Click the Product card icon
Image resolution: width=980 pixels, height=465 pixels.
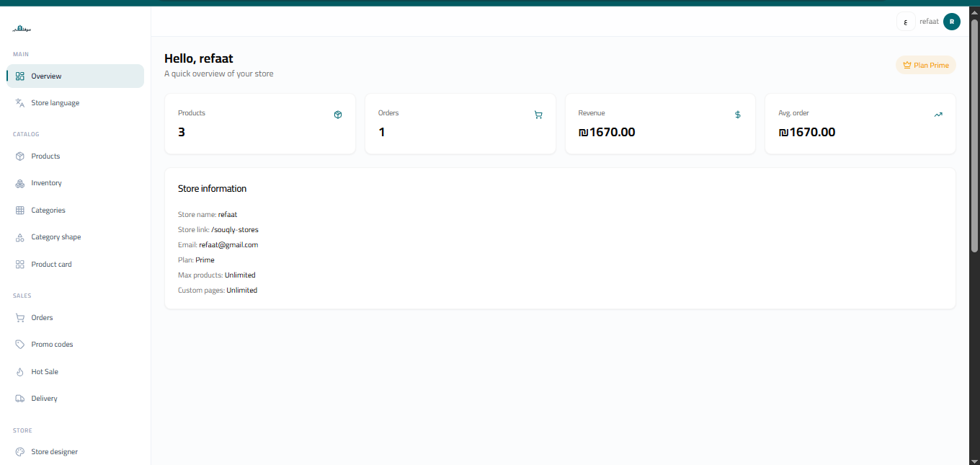coord(20,265)
